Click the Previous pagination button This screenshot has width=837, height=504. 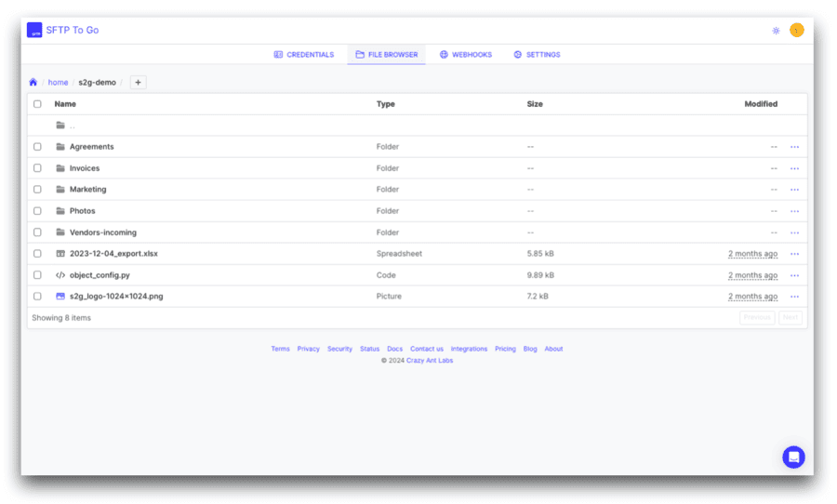click(757, 318)
